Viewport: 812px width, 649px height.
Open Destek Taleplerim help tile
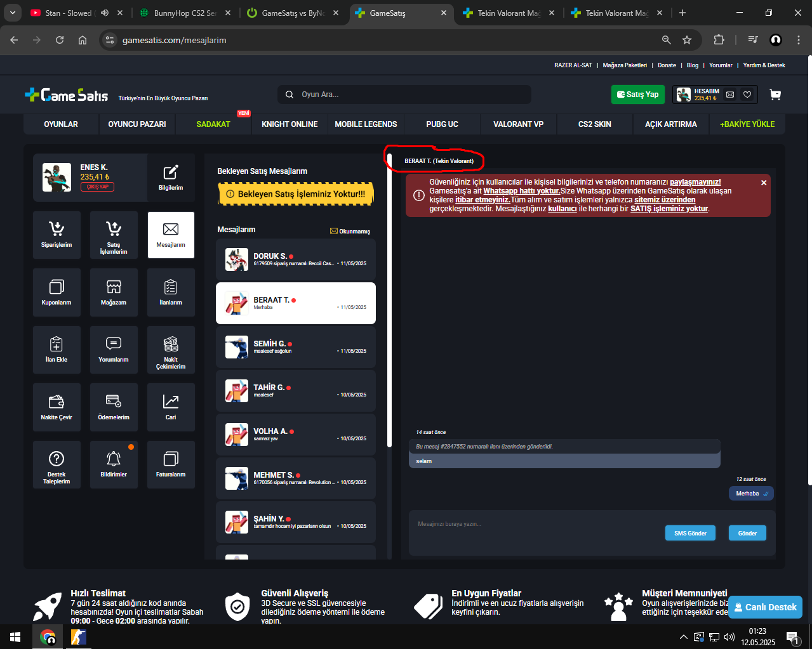pos(57,464)
